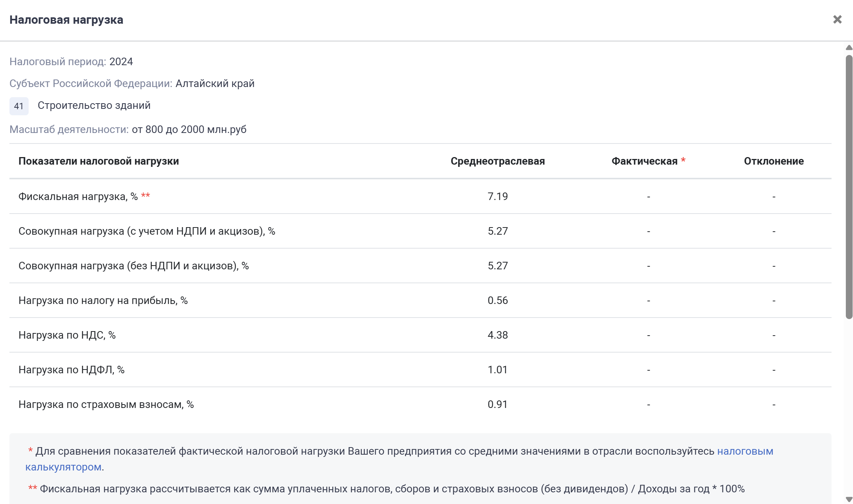
Task: Click the 2024 tax period value
Action: point(121,62)
